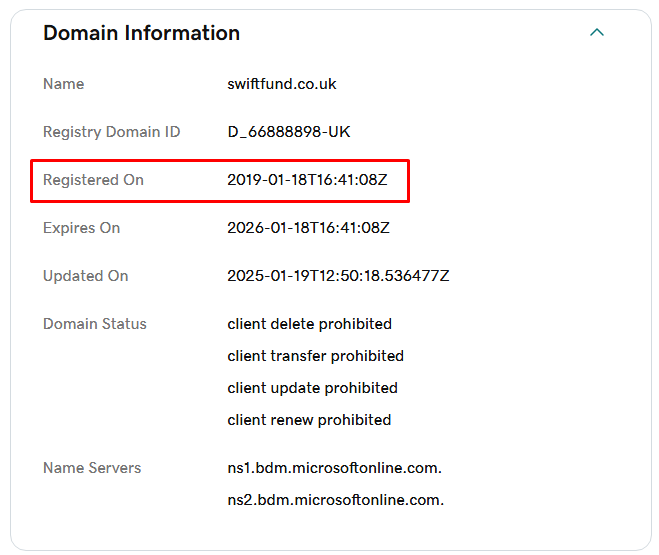Click the Registry Domain ID label
Screen dimensions: 659x555
tap(111, 132)
